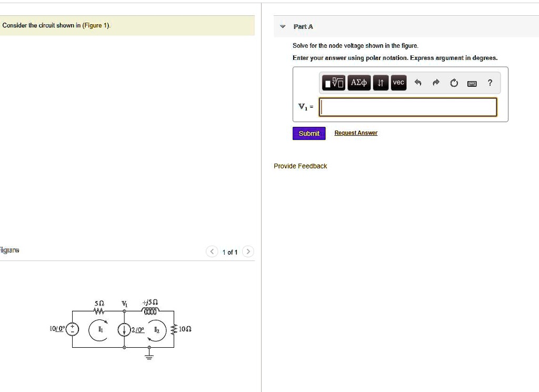Open the equation templates icon
This screenshot has height=392, width=539.
click(333, 83)
